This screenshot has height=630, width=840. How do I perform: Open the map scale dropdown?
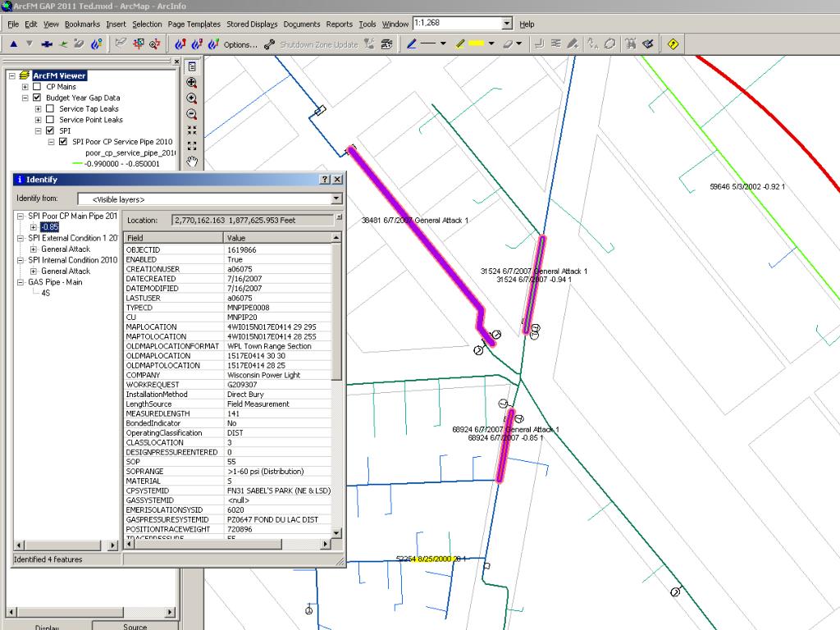[507, 24]
